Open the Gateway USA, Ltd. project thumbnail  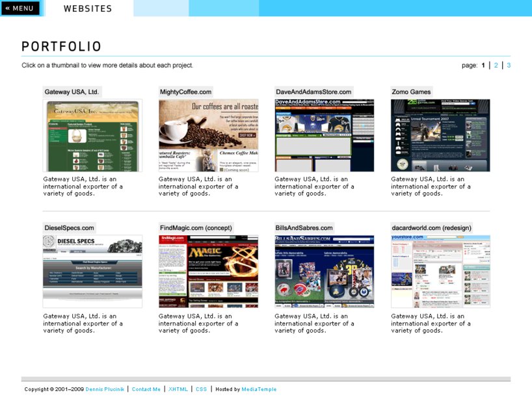[x=92, y=134]
